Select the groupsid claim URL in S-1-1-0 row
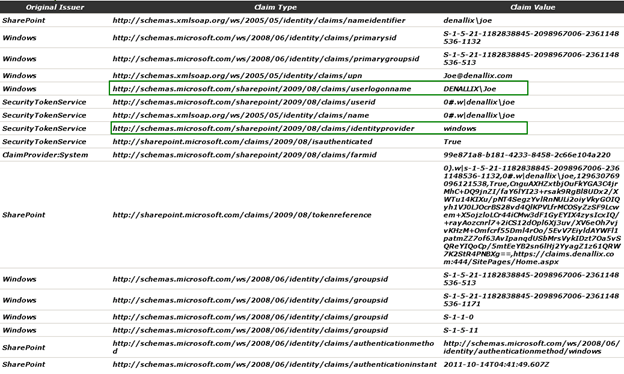624x374 pixels. (x=250, y=317)
